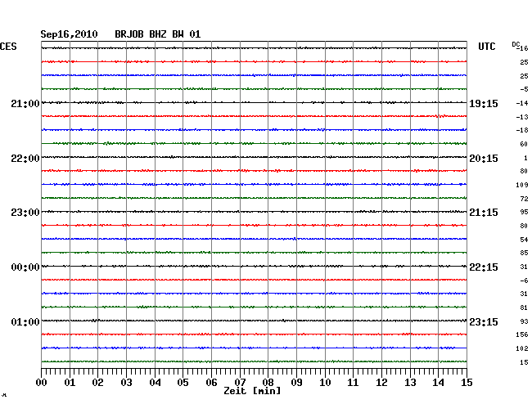This screenshot has width=532, height=404.
Task: Click minute tick label 08 on time axis
Action: [268, 383]
